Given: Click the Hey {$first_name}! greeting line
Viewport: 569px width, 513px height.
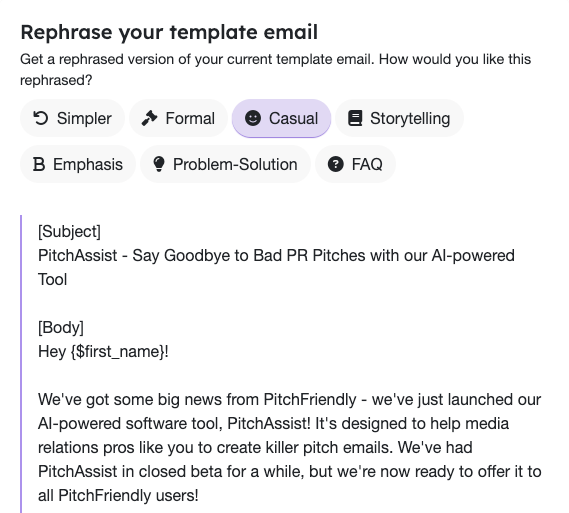Looking at the screenshot, I should pyautogui.click(x=103, y=352).
